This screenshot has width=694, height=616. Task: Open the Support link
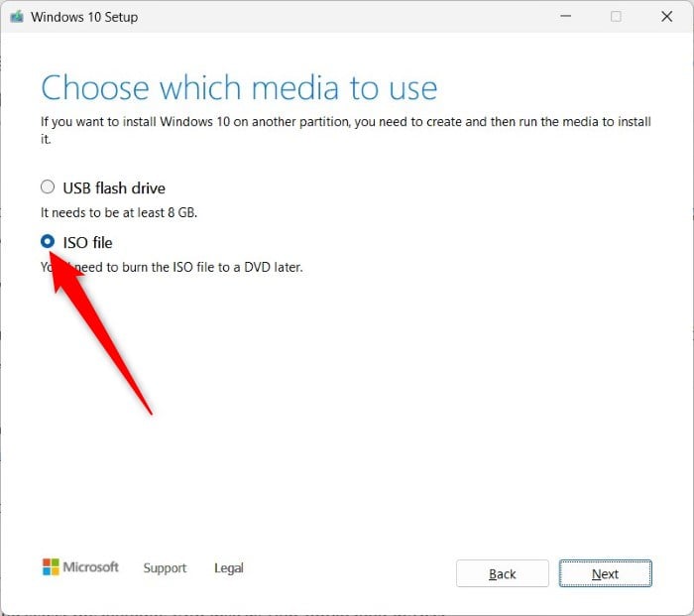coord(165,567)
